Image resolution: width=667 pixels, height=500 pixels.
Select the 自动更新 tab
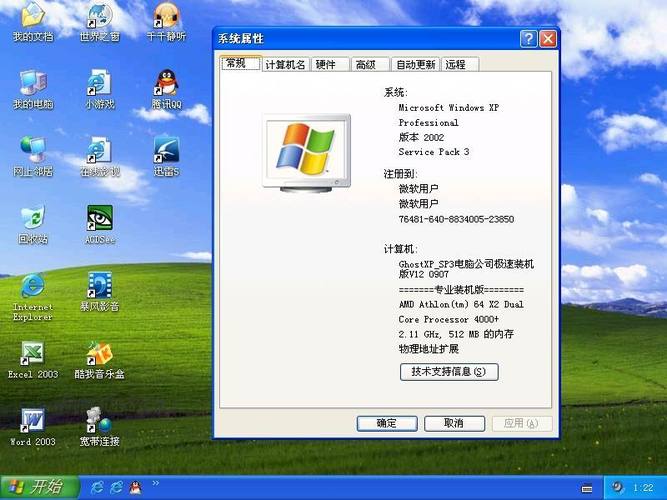[x=415, y=65]
